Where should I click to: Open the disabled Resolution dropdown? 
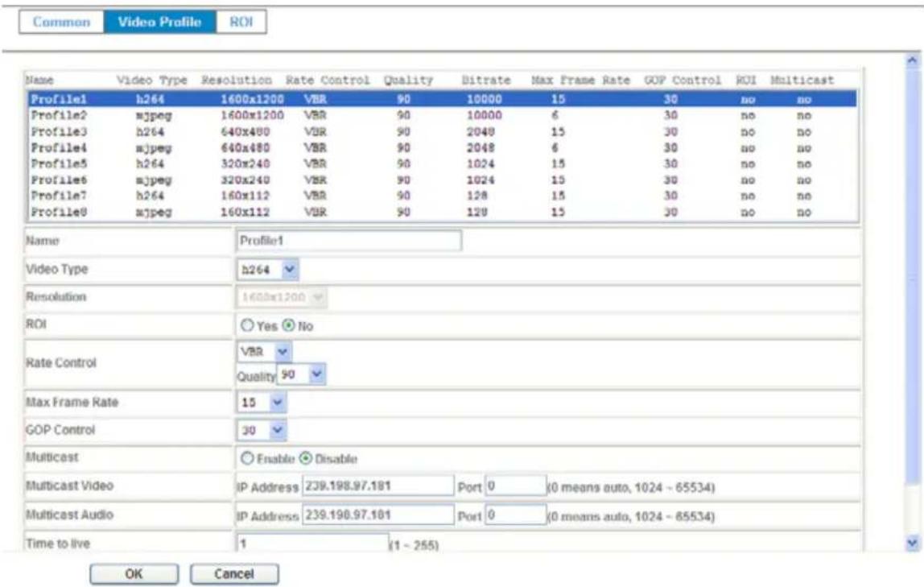pos(282,297)
